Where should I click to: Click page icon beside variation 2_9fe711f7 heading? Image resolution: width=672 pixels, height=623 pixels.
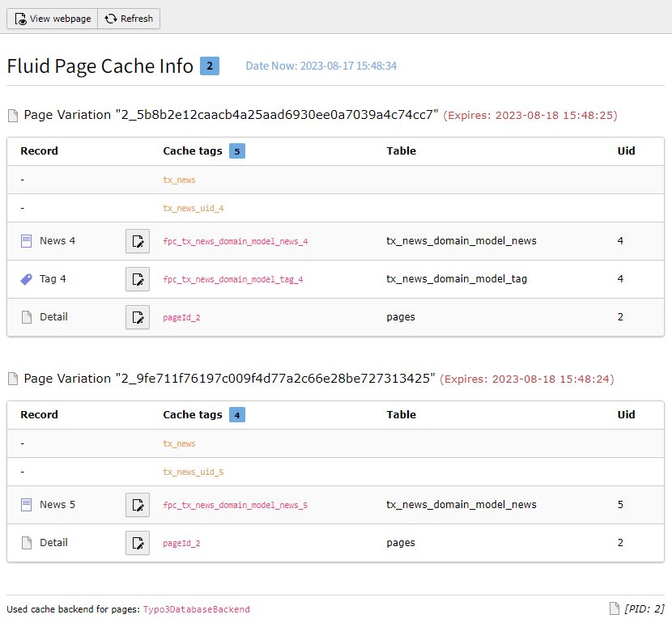point(13,379)
